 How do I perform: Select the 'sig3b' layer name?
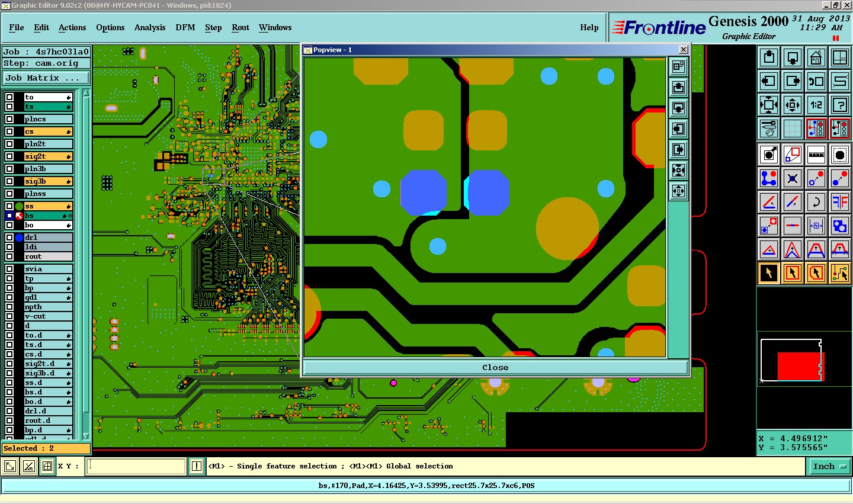[48, 181]
